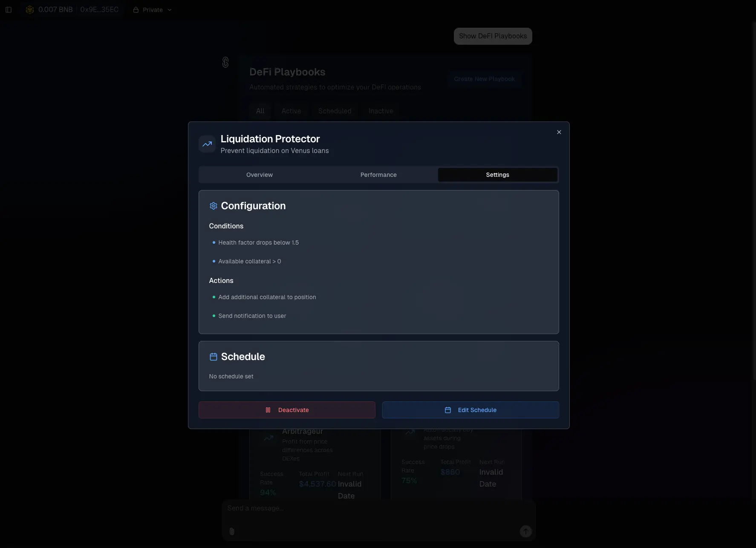This screenshot has width=756, height=548.
Task: Switch to the Settings tab
Action: pyautogui.click(x=497, y=175)
